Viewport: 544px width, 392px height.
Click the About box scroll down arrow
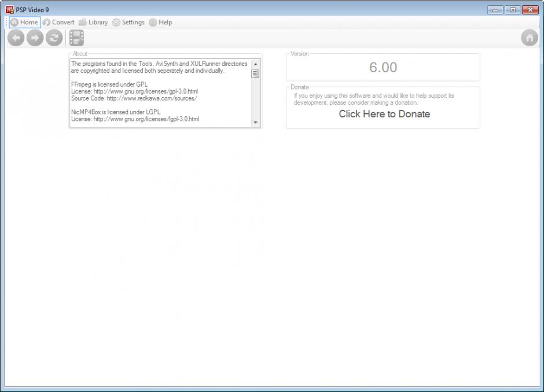(x=256, y=123)
